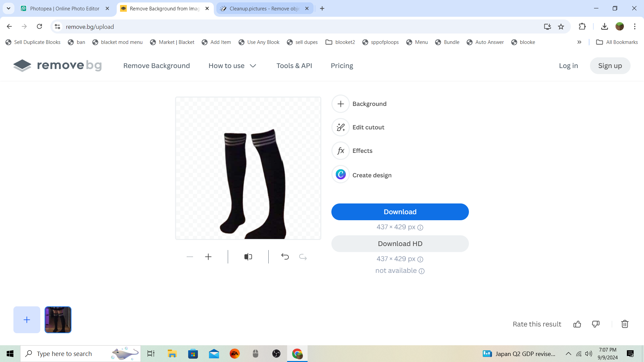Rate result with thumbs up

coord(577,324)
